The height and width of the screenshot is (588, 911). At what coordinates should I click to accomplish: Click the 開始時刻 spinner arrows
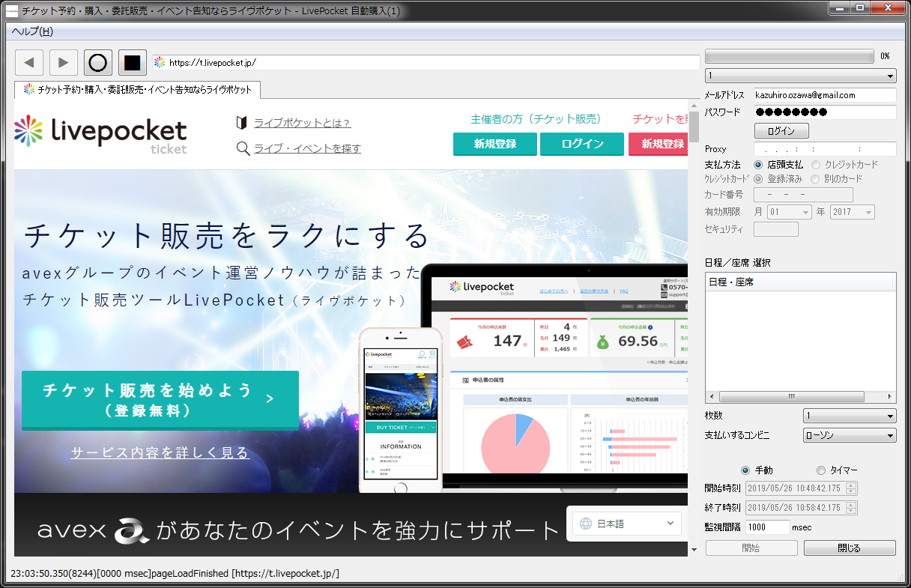(851, 488)
